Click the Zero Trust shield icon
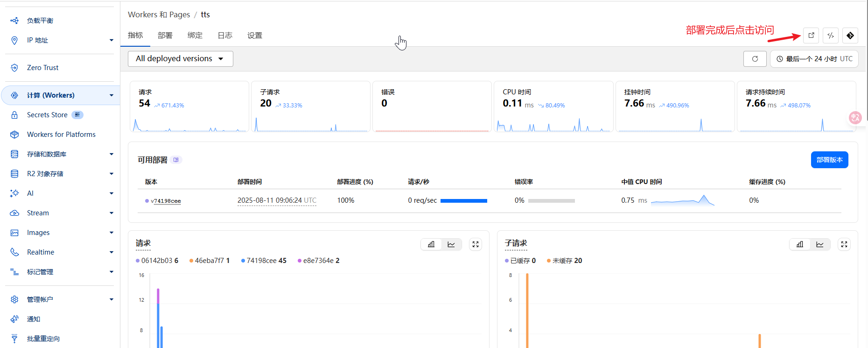 [x=14, y=68]
